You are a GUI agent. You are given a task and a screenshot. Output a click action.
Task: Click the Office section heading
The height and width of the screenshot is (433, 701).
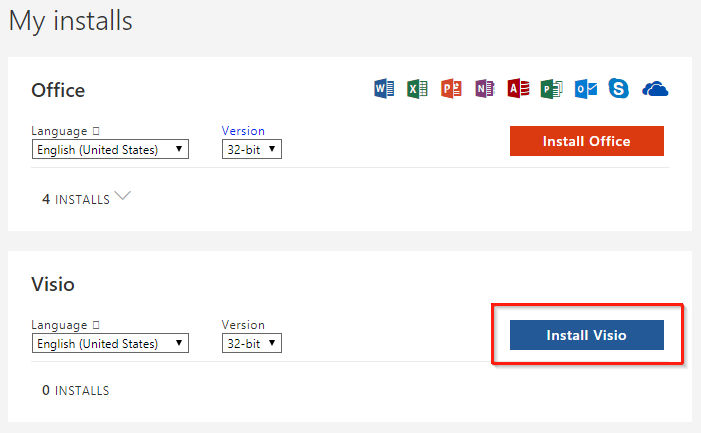[58, 90]
